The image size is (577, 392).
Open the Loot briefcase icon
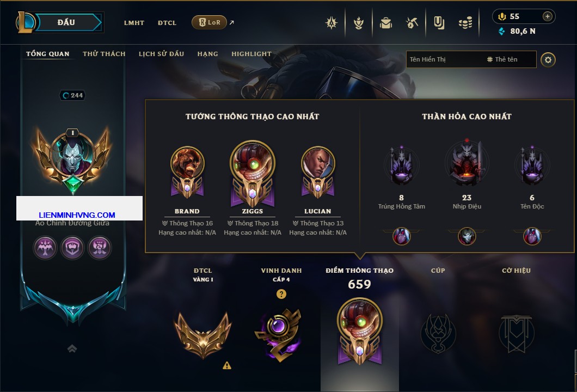385,23
